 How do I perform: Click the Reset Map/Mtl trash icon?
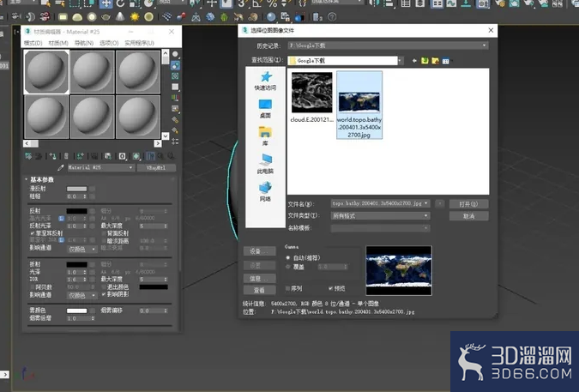pyautogui.click(x=66, y=156)
